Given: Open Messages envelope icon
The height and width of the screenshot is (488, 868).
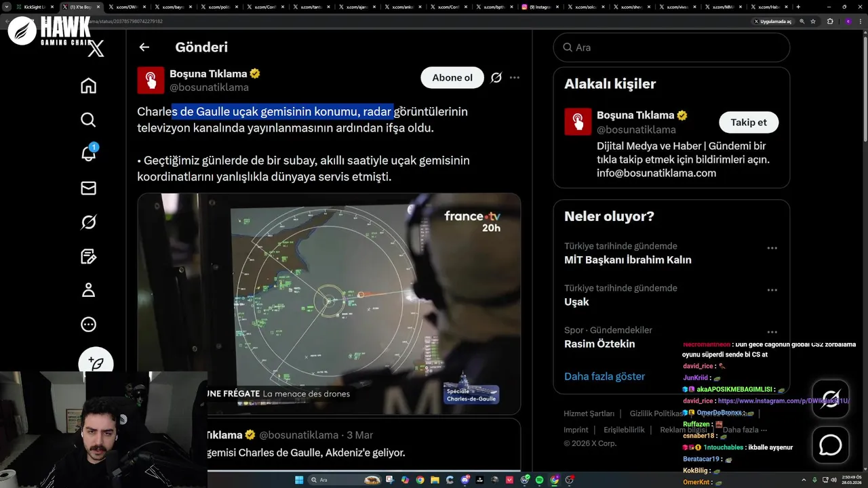Looking at the screenshot, I should (88, 188).
